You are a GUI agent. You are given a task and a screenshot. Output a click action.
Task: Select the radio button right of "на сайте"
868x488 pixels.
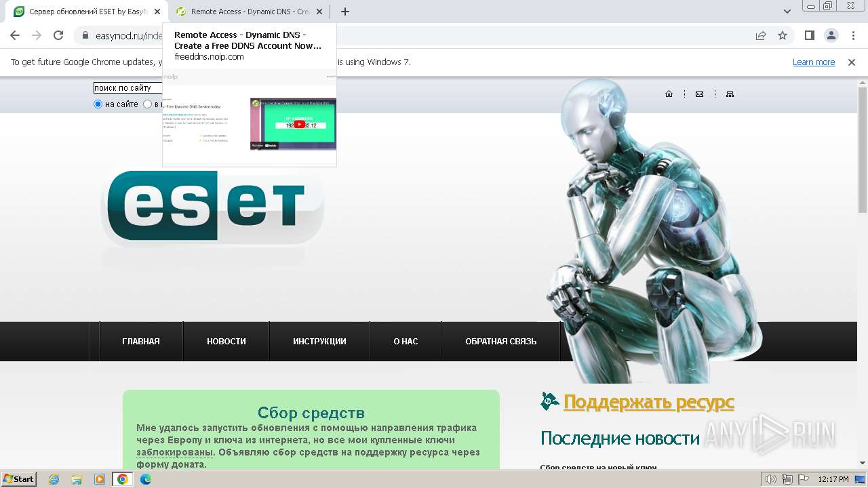point(147,104)
